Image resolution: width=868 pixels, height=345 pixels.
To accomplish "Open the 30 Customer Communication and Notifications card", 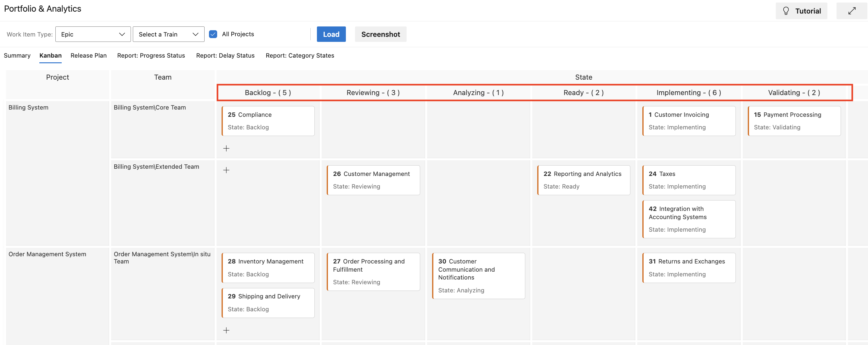I will pos(478,275).
